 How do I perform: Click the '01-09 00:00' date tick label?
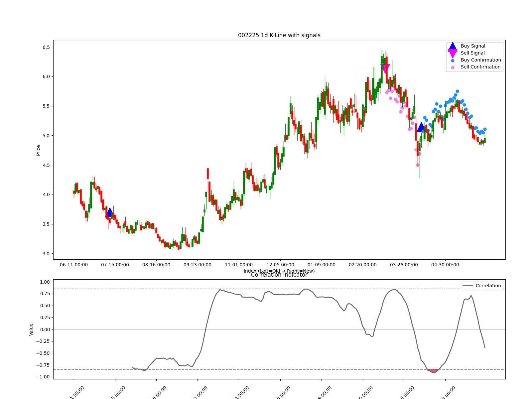click(322, 265)
